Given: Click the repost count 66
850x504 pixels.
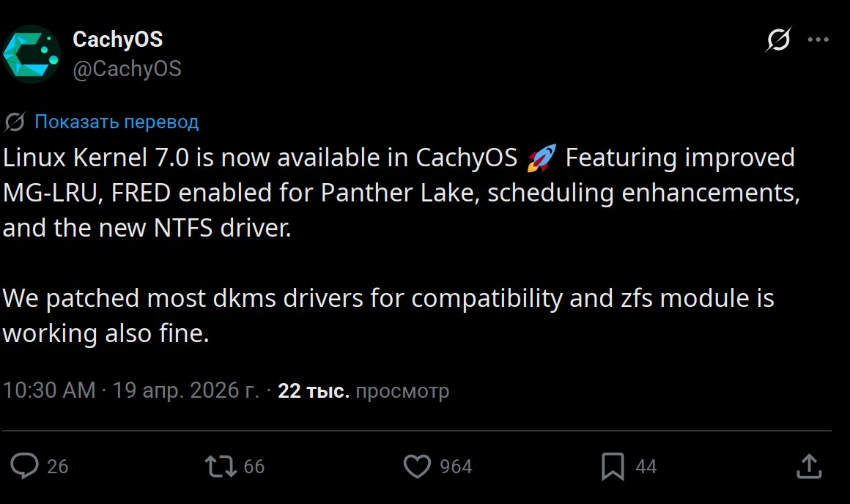Looking at the screenshot, I should pyautogui.click(x=254, y=467).
